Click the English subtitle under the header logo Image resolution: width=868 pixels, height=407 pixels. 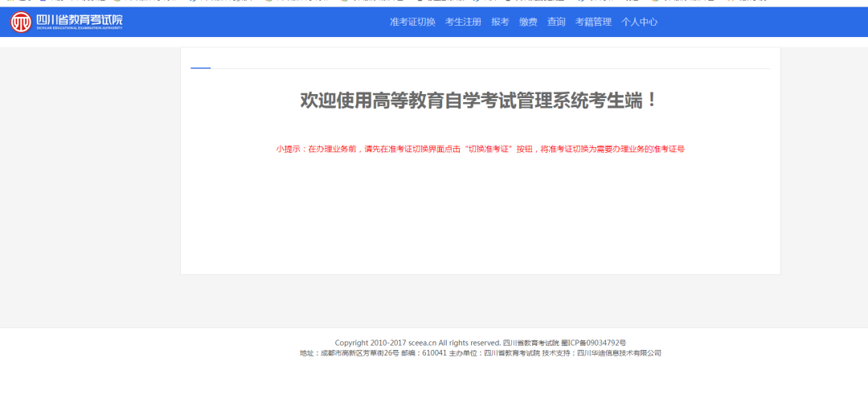point(78,28)
